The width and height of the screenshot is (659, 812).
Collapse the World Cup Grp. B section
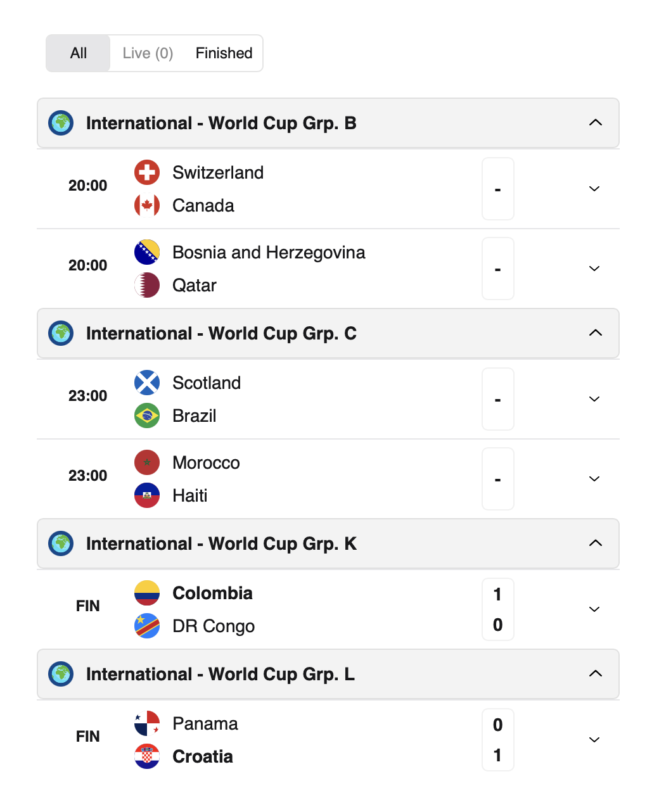point(596,123)
